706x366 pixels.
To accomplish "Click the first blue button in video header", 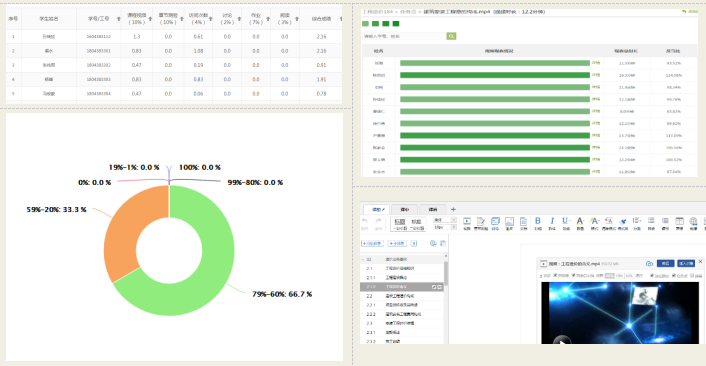I will [x=665, y=263].
